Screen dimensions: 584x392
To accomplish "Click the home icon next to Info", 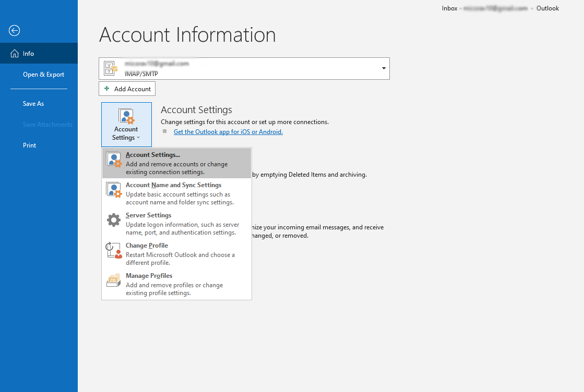I will click(x=15, y=53).
